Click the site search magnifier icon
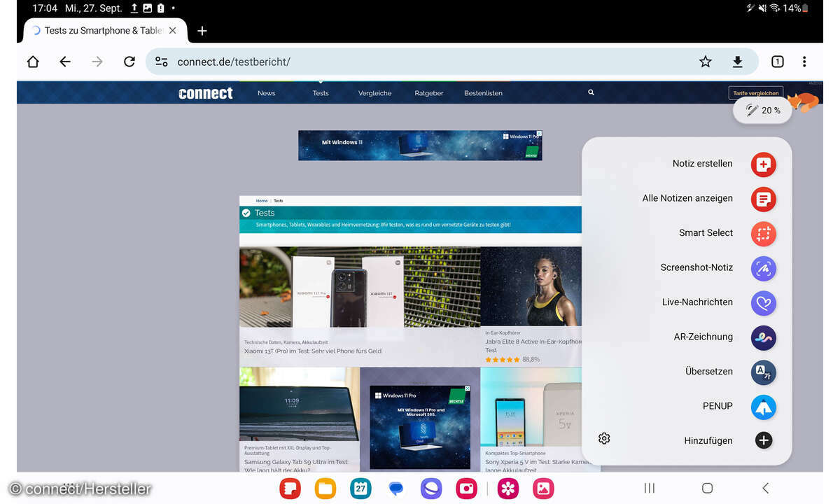 coord(591,92)
